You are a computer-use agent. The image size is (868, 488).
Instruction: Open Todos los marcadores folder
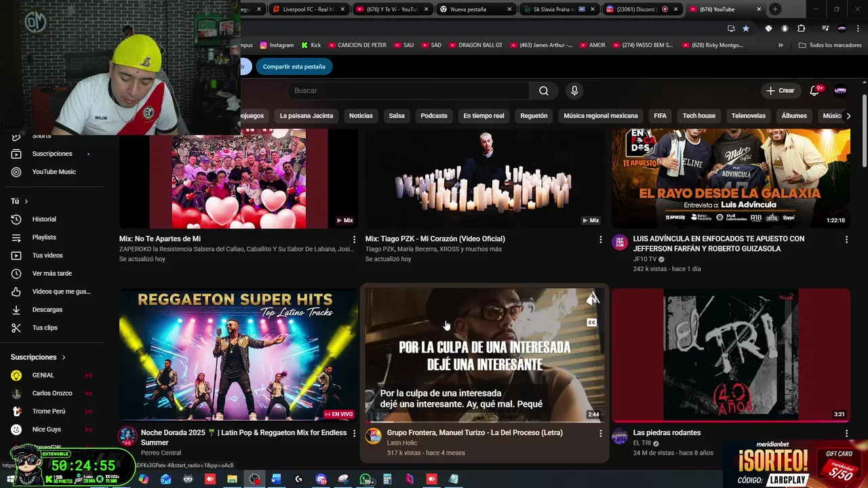tap(830, 45)
